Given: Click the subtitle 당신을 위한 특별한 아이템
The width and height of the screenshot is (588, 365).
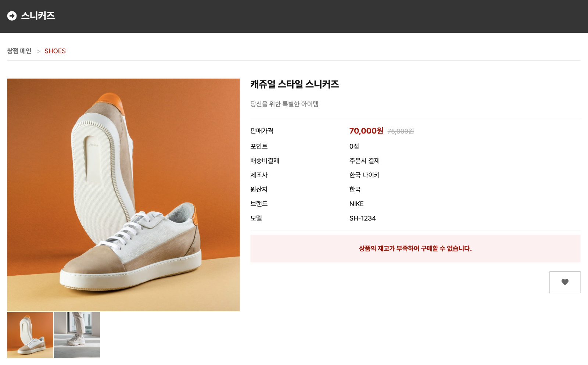Looking at the screenshot, I should pos(284,104).
